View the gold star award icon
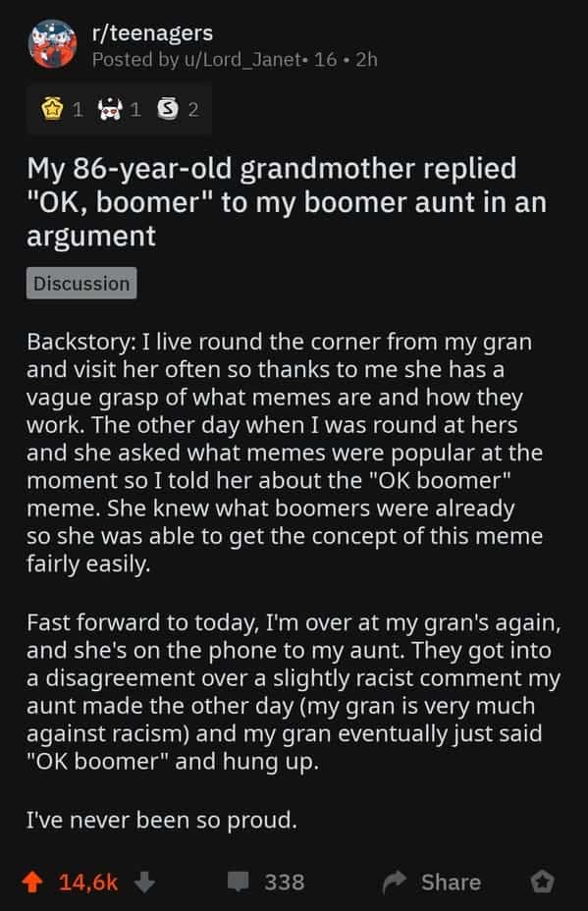 [x=52, y=109]
